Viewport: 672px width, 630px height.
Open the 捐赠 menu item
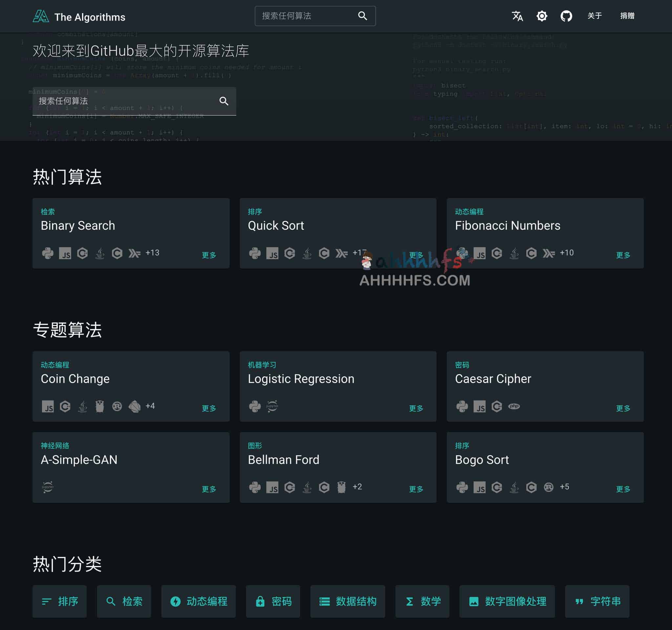coord(627,16)
